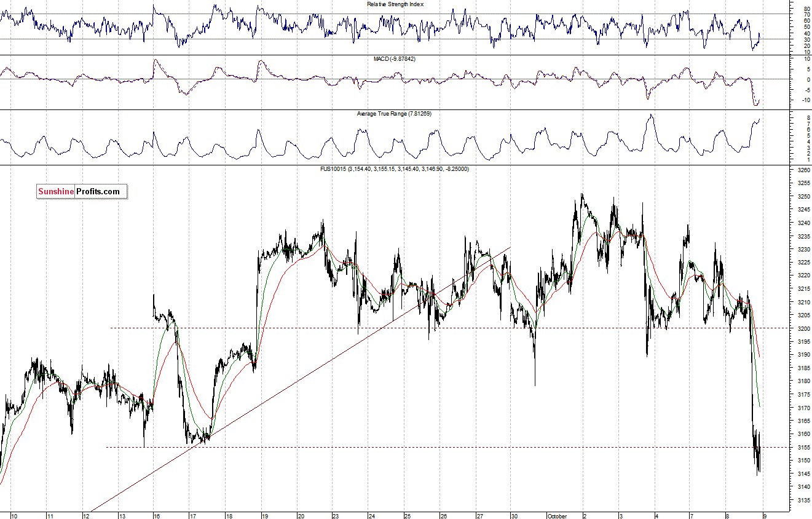812x519 pixels.
Task: Click the 3135 price axis label
Action: pos(803,501)
